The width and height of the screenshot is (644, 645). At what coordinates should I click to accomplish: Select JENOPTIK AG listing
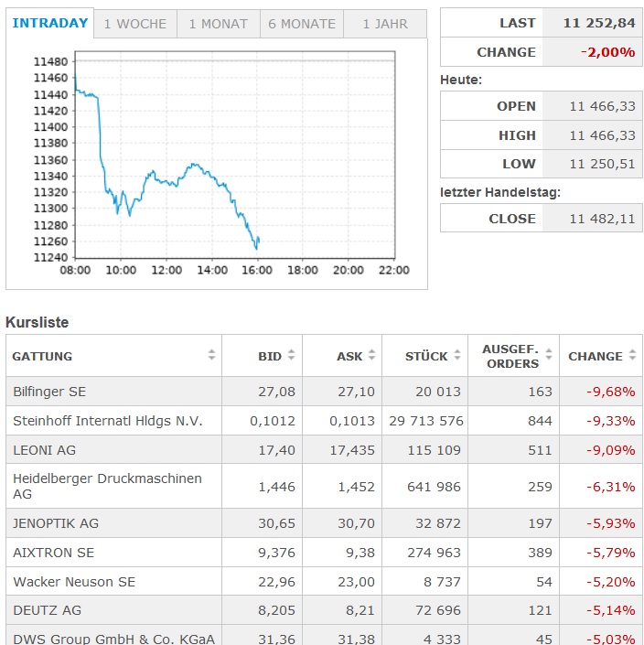tap(56, 523)
